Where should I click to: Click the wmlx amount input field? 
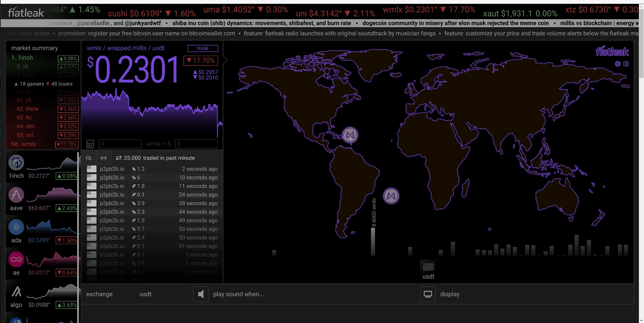[x=120, y=144]
